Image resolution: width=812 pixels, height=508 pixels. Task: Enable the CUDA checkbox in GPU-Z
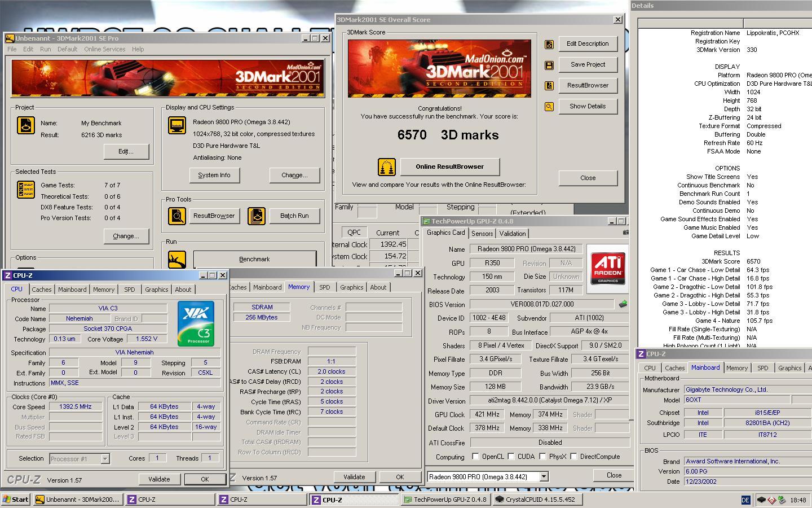(x=511, y=457)
